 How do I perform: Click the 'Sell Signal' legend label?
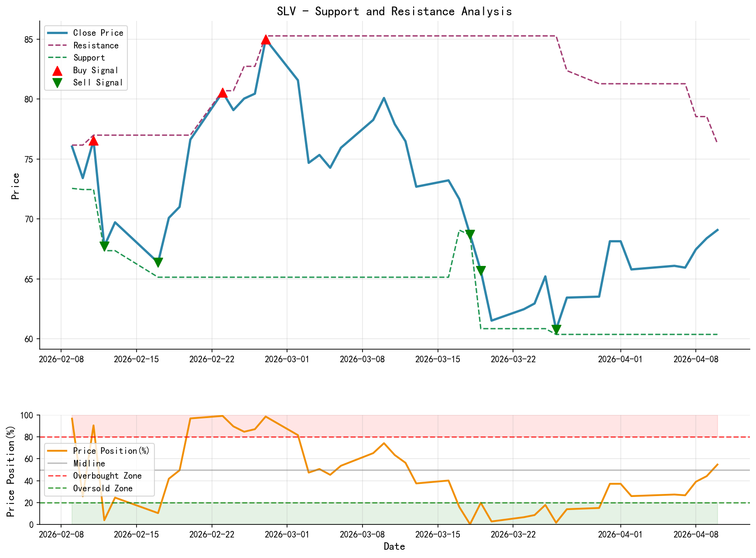[98, 83]
